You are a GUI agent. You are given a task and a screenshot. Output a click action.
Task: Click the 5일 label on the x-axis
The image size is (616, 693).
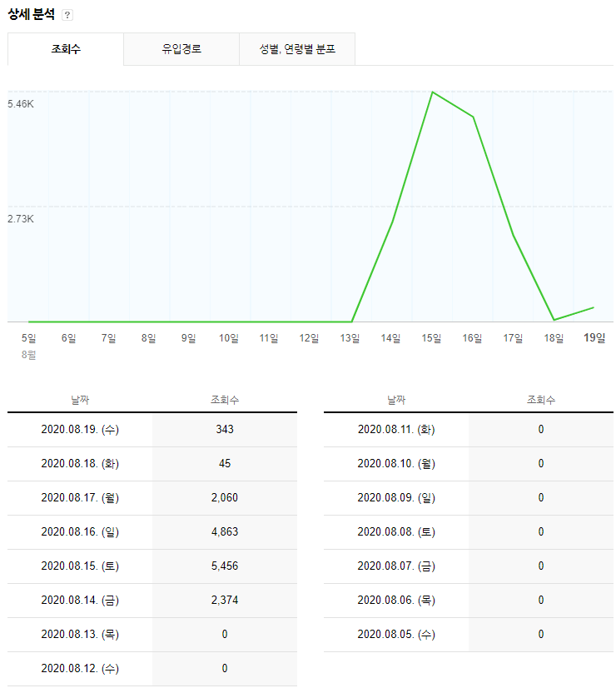[x=28, y=338]
